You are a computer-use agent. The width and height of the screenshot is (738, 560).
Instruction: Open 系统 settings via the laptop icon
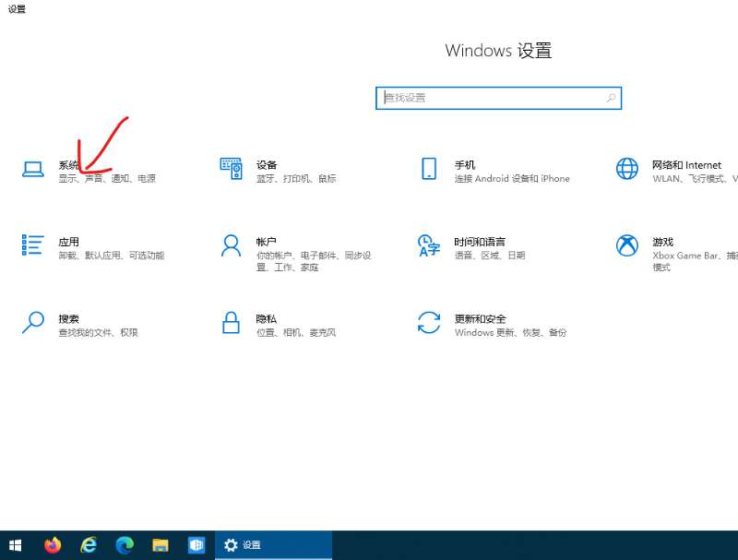(32, 170)
